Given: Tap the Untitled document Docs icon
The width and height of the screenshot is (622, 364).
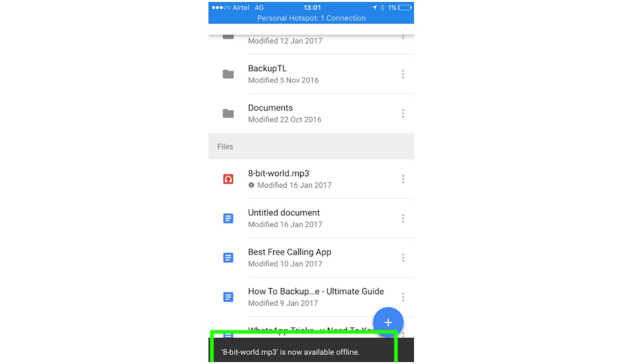Looking at the screenshot, I should 228,218.
